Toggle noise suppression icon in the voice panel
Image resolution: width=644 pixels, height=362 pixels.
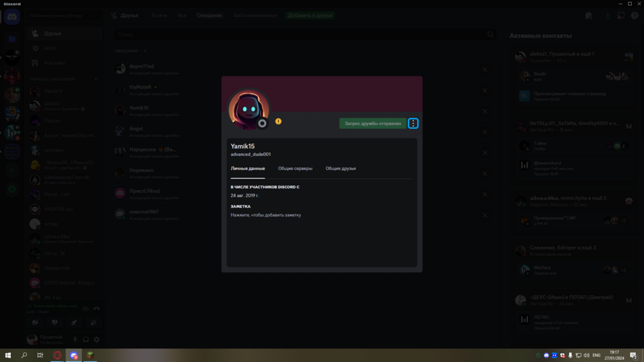[86, 309]
